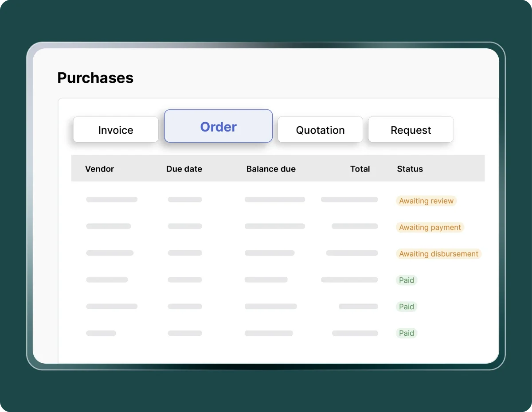
Task: Sort by the Vendor column header
Action: point(99,169)
